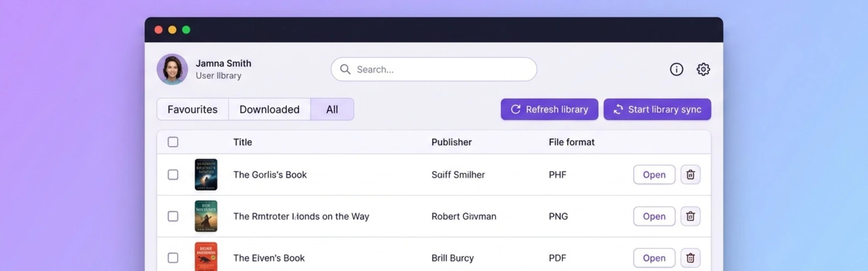Click the 'Saiff Smilher' publisher cell
The width and height of the screenshot is (868, 271).
click(x=458, y=175)
